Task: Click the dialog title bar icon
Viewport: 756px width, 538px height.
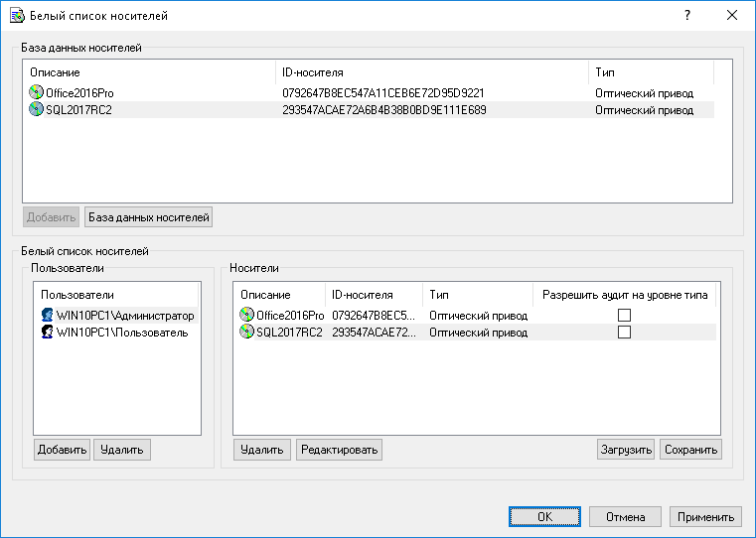Action: (x=17, y=16)
